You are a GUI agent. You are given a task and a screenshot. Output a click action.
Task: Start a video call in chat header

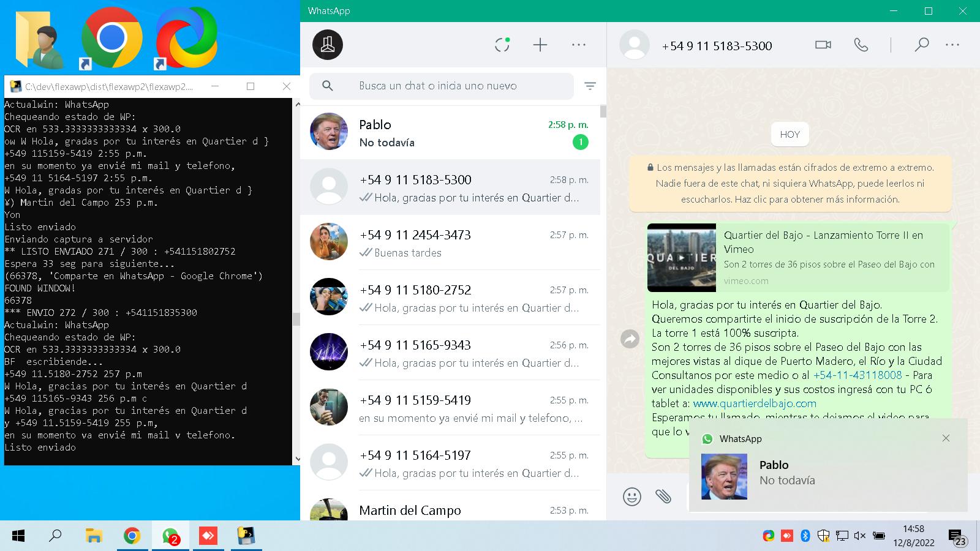[823, 45]
